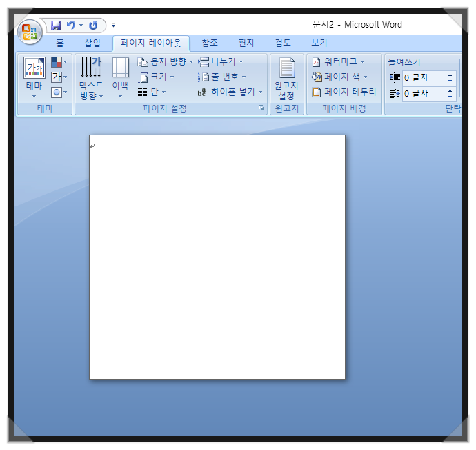The height and width of the screenshot is (450, 476).
Task: Open the 텍스트 방향 menu
Action: [x=91, y=78]
